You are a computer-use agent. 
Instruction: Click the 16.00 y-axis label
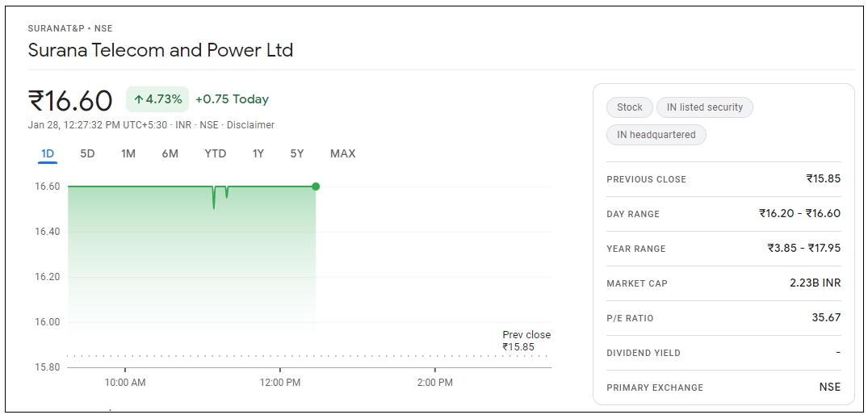[47, 322]
